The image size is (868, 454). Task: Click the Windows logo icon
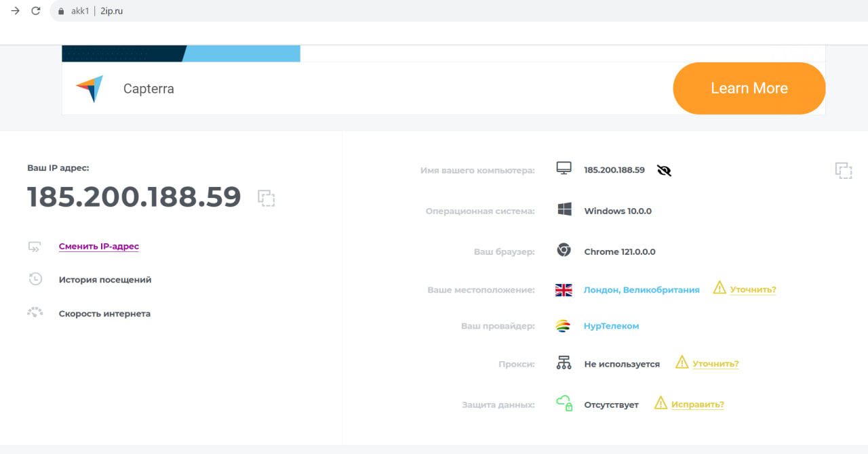(x=564, y=210)
